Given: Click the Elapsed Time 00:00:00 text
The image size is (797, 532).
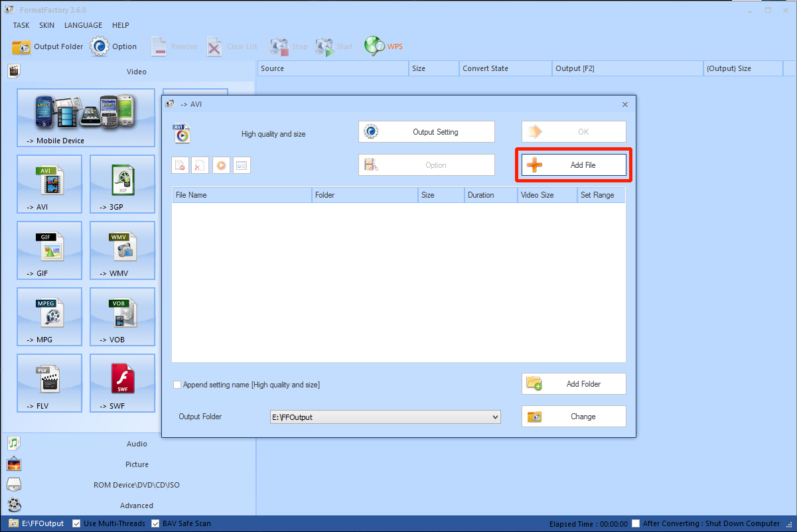Looking at the screenshot, I should click(589, 524).
